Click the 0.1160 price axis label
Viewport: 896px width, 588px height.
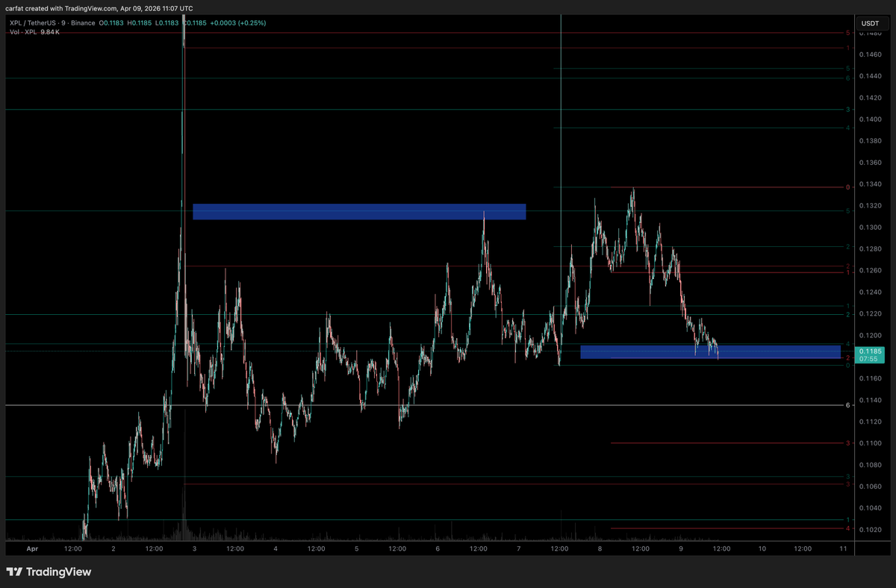click(869, 379)
